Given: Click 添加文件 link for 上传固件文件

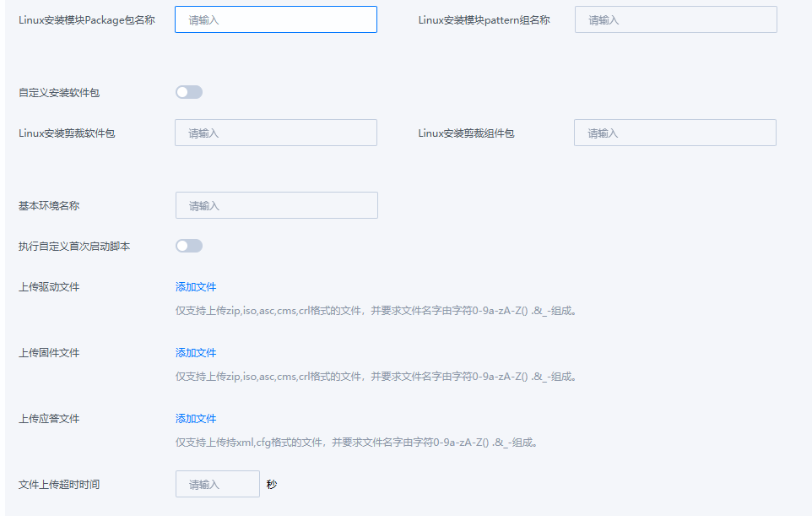Looking at the screenshot, I should pos(196,353).
